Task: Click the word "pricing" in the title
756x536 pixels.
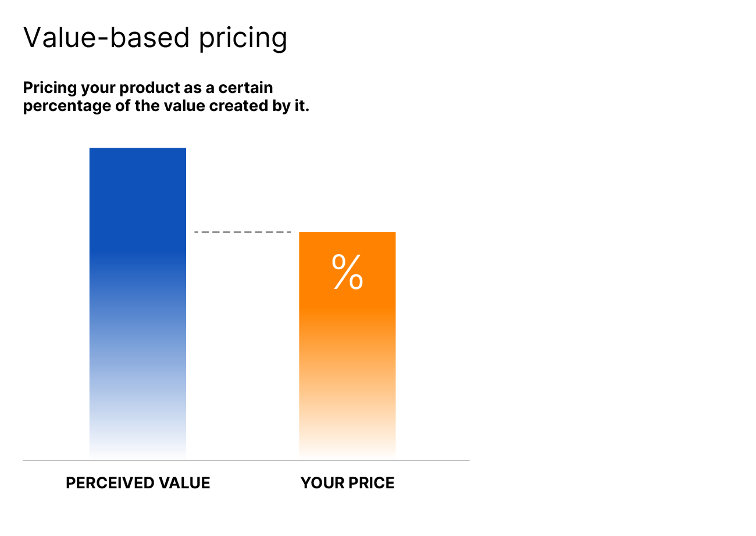Action: (x=243, y=39)
